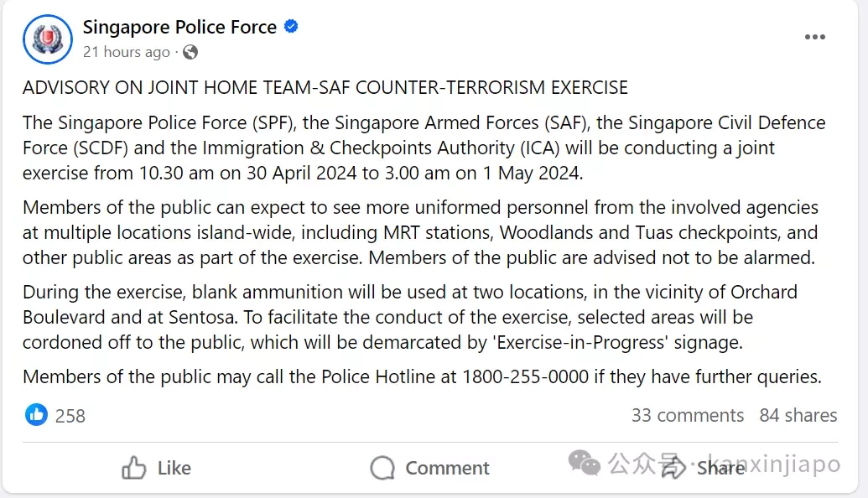Image resolution: width=868 pixels, height=498 pixels.
Task: Open the 21 hours ago timestamp
Action: click(x=126, y=52)
